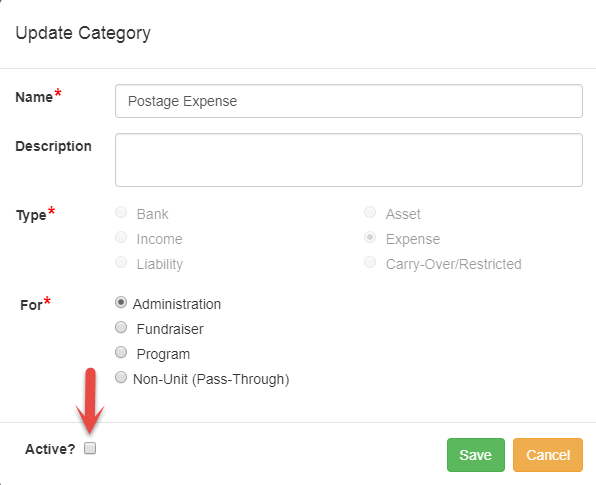Choose Fundraiser under the For options

tap(121, 327)
